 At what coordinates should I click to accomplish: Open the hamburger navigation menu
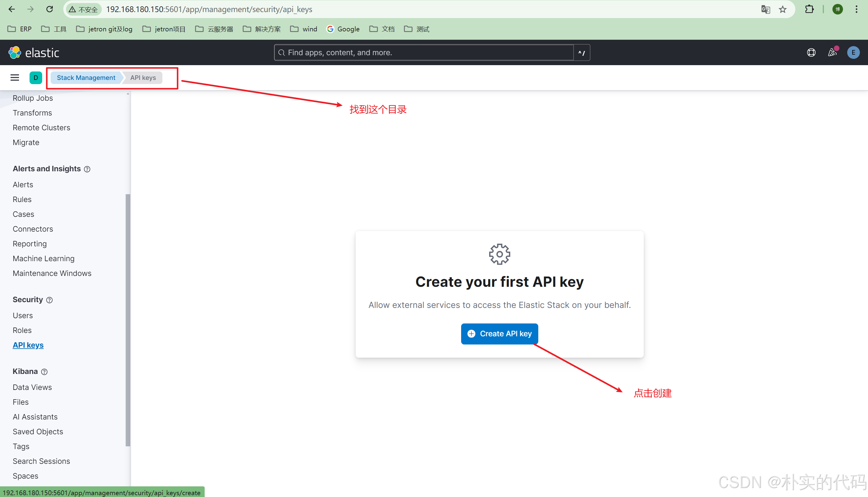[15, 78]
